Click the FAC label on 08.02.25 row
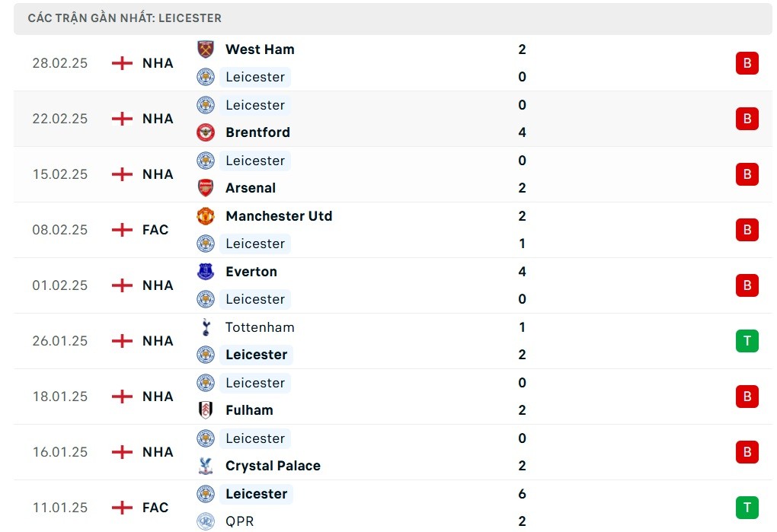777x532 pixels. coord(155,230)
